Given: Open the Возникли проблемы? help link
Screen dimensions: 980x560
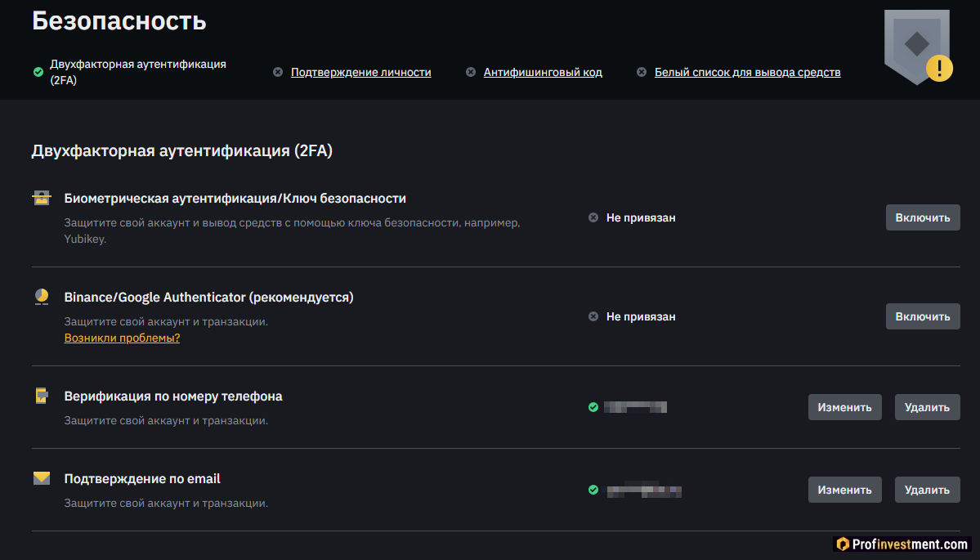Looking at the screenshot, I should coord(122,338).
